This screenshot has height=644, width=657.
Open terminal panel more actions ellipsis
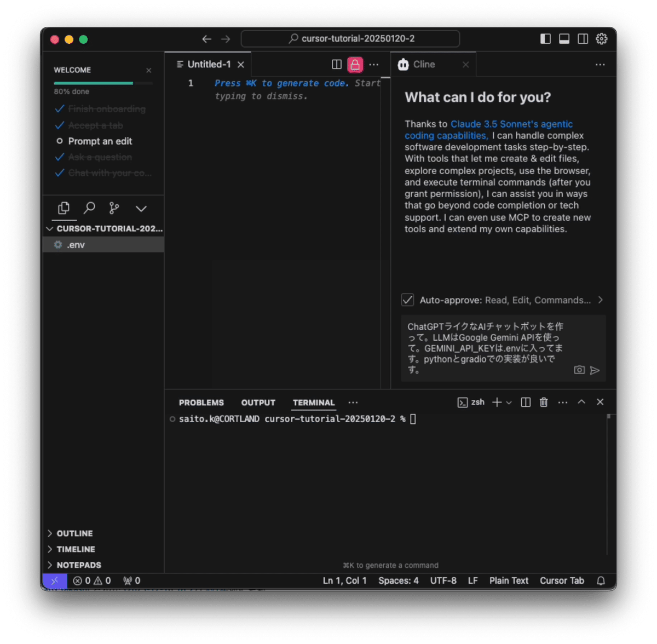tap(563, 403)
